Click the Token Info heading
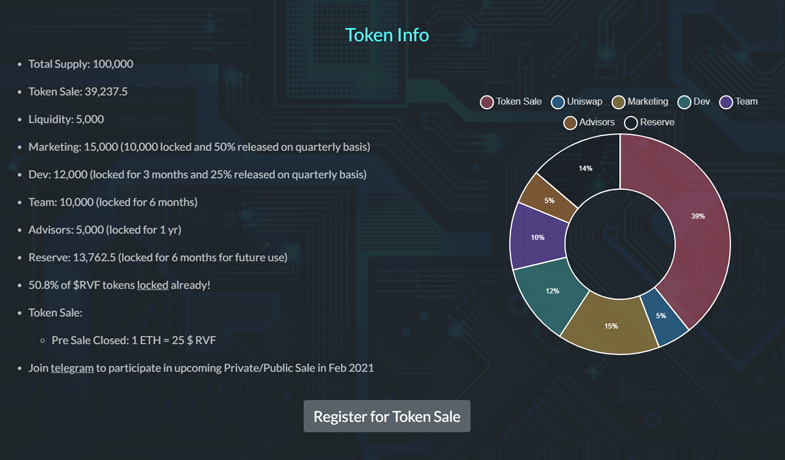The width and height of the screenshot is (785, 460). [387, 35]
